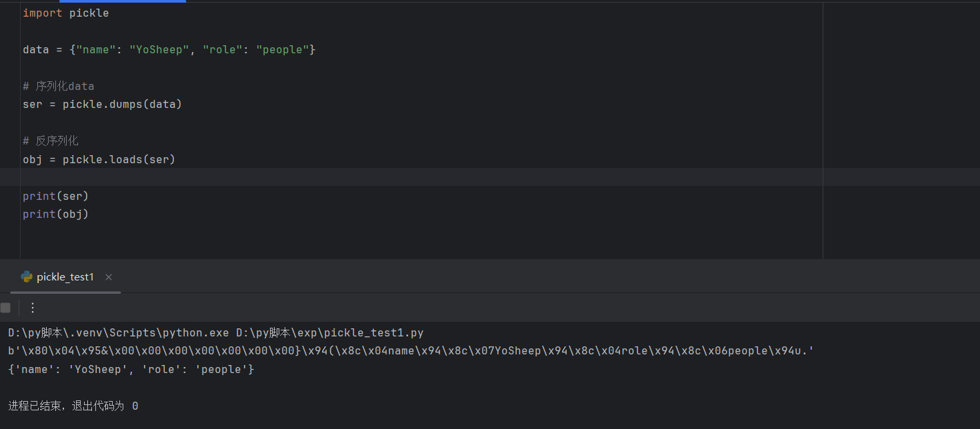
Task: Select the pickle_test1 run tab
Action: click(x=65, y=277)
